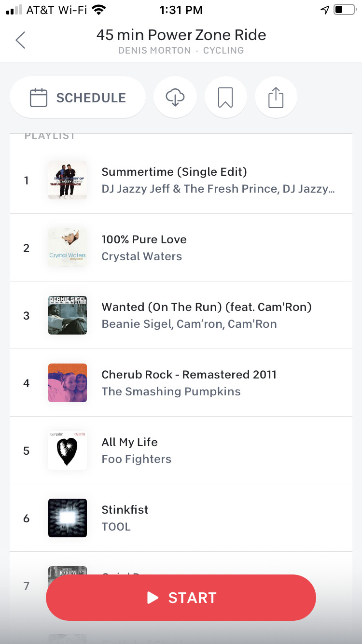The width and height of the screenshot is (362, 644).
Task: Tap Beanie Sigel album cover
Action: 68,315
